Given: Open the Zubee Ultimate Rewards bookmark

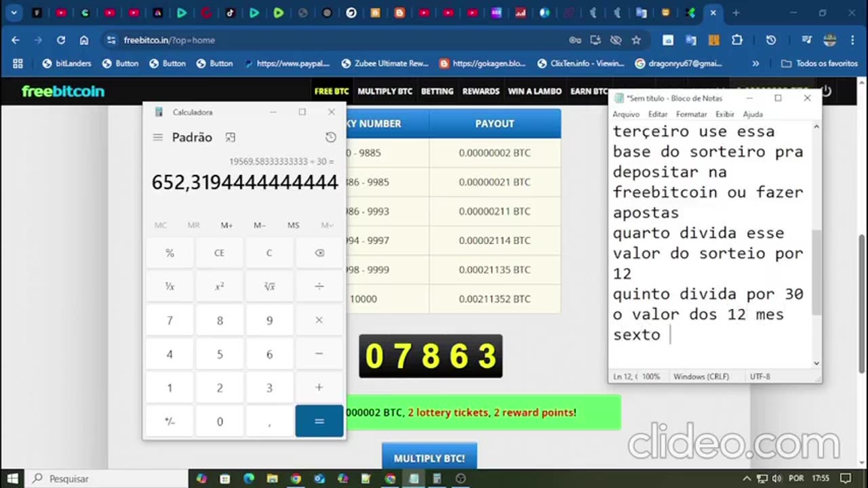Looking at the screenshot, I should (x=386, y=63).
